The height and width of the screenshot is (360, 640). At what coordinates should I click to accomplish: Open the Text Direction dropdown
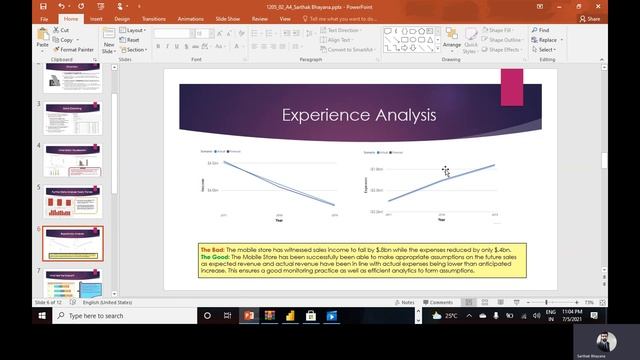click(x=341, y=30)
